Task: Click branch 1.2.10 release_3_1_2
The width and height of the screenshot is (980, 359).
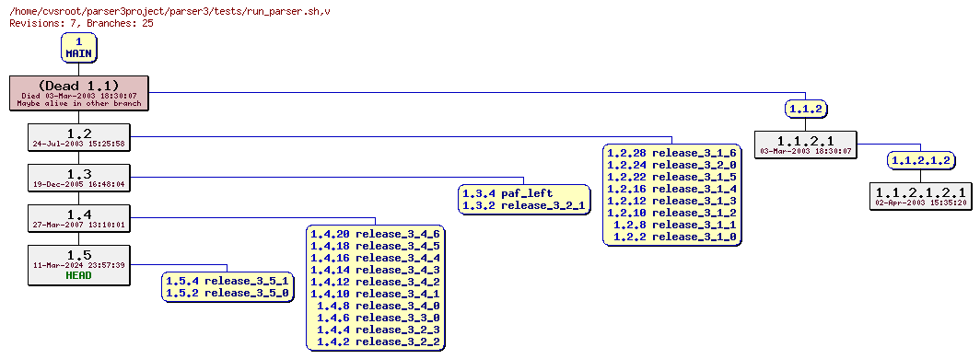Action: point(671,213)
